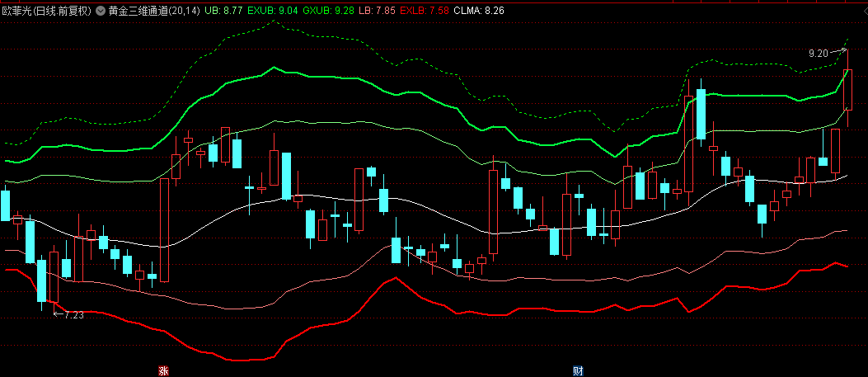Image resolution: width=868 pixels, height=377 pixels.
Task: Click the stock title 欧菲光(日线.前复权)
Action: point(46,10)
